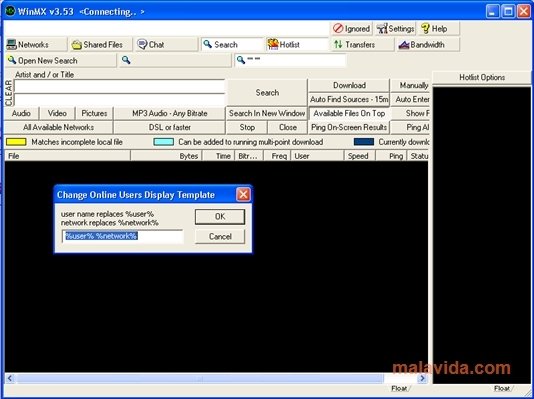Click the Stop button
The width and height of the screenshot is (534, 399).
point(247,127)
